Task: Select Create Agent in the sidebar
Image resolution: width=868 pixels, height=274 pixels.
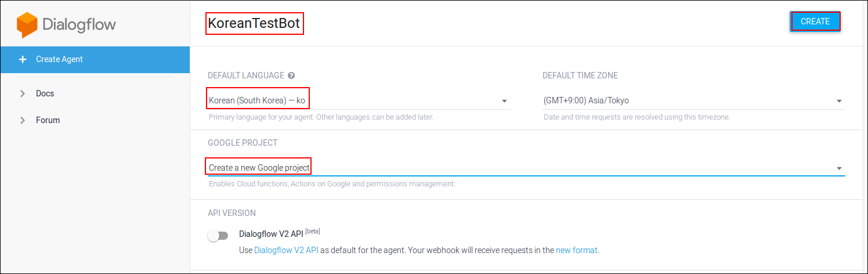Action: [95, 59]
